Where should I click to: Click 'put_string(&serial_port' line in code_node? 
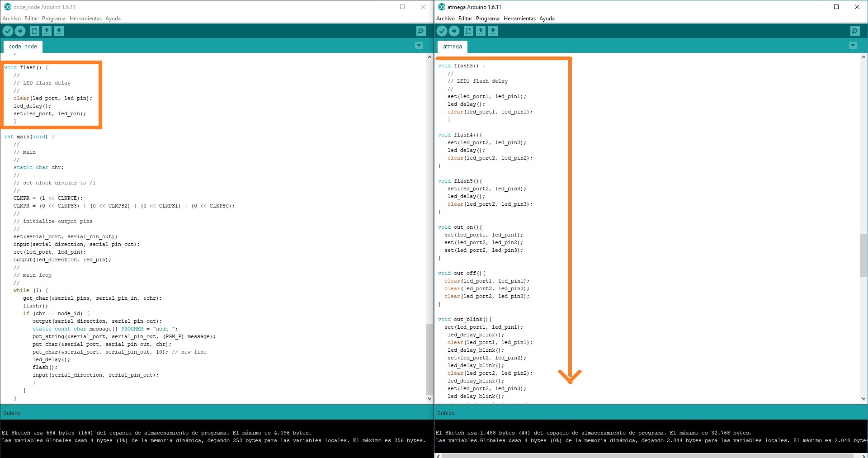click(124, 336)
